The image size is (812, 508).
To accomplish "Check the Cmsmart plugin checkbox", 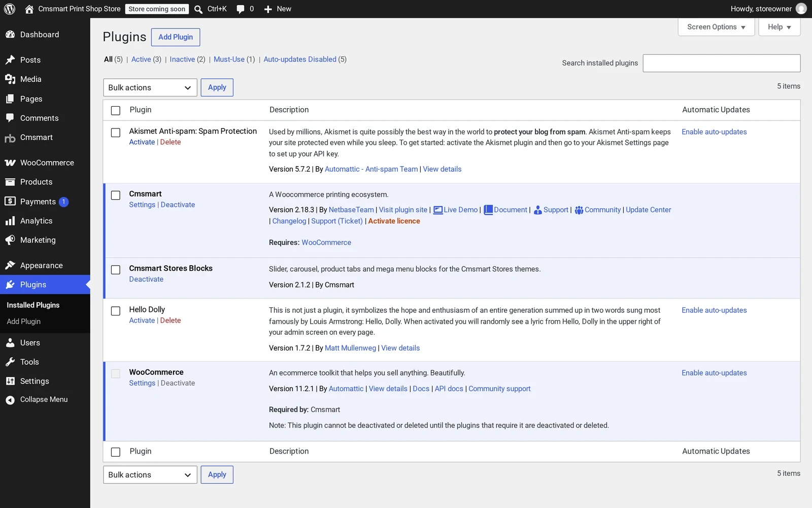I will coord(116,195).
